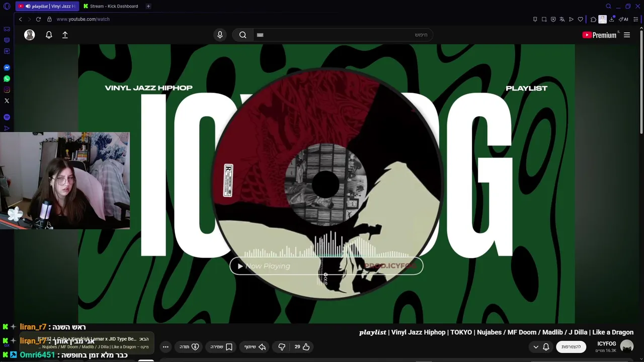Open more actions three-dots menu

coord(166,347)
